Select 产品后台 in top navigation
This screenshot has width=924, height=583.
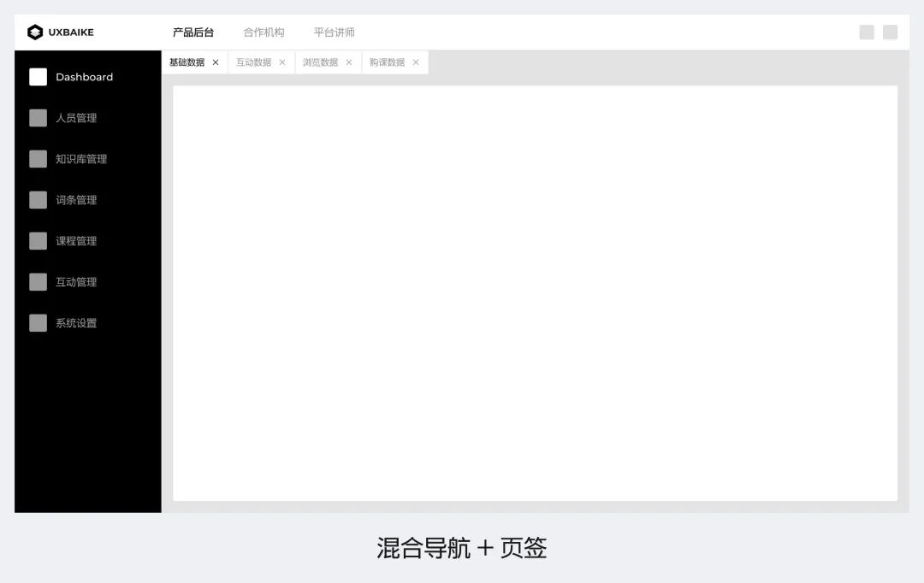point(192,32)
